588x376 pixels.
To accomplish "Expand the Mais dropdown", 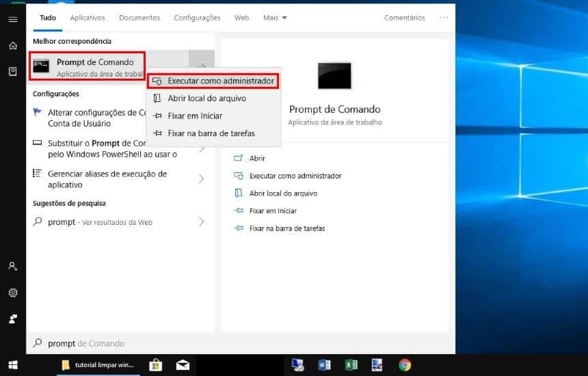I will (275, 18).
